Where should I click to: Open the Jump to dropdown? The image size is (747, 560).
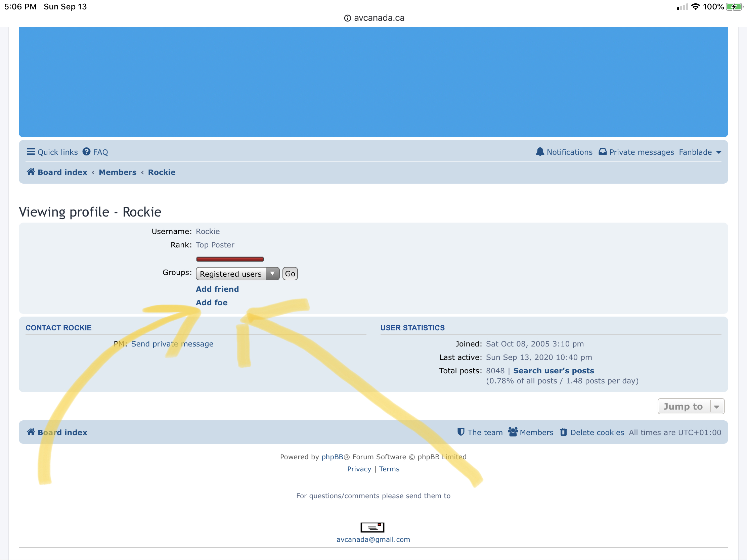point(691,406)
